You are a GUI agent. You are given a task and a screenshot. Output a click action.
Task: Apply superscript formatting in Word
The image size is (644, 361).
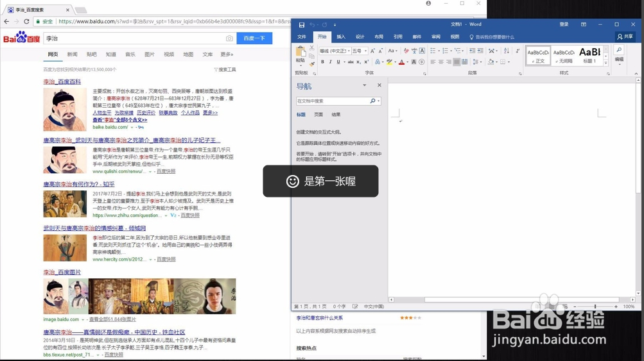coord(367,62)
